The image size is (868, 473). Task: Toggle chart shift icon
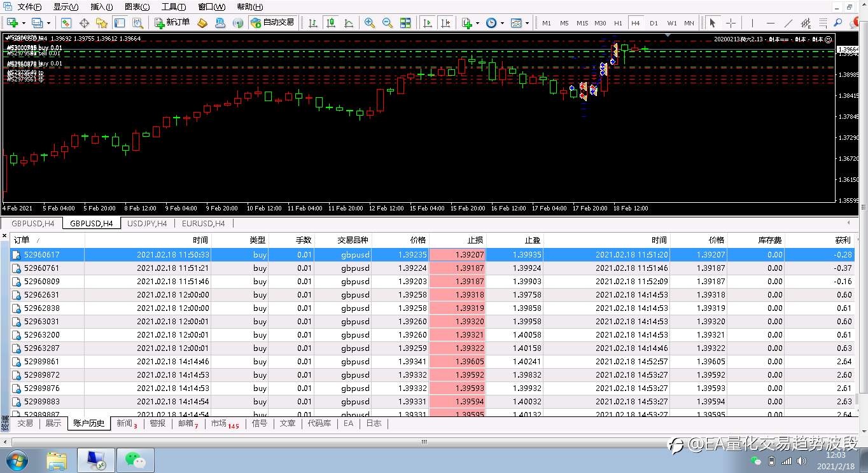[x=445, y=23]
